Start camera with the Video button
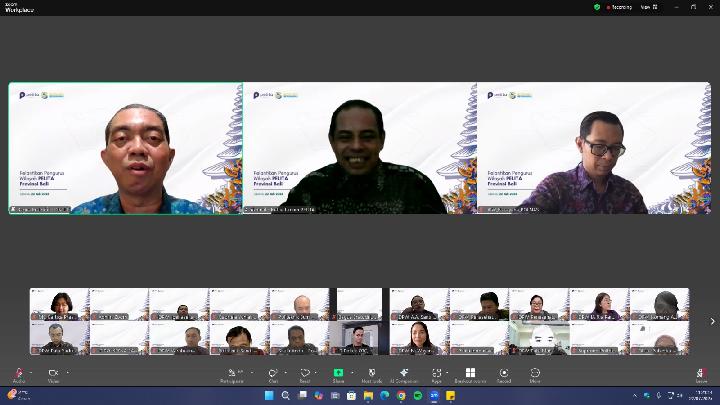Viewport: 720px width, 405px height. point(53,375)
